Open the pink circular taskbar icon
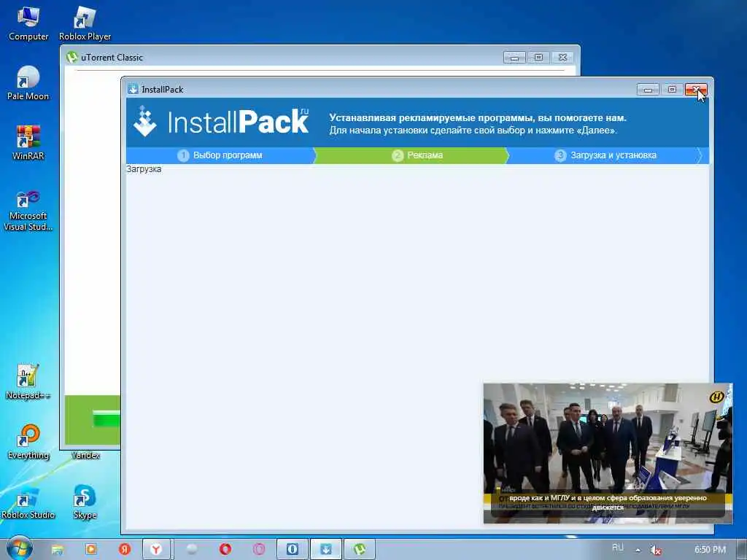The width and height of the screenshot is (747, 560). 259,550
